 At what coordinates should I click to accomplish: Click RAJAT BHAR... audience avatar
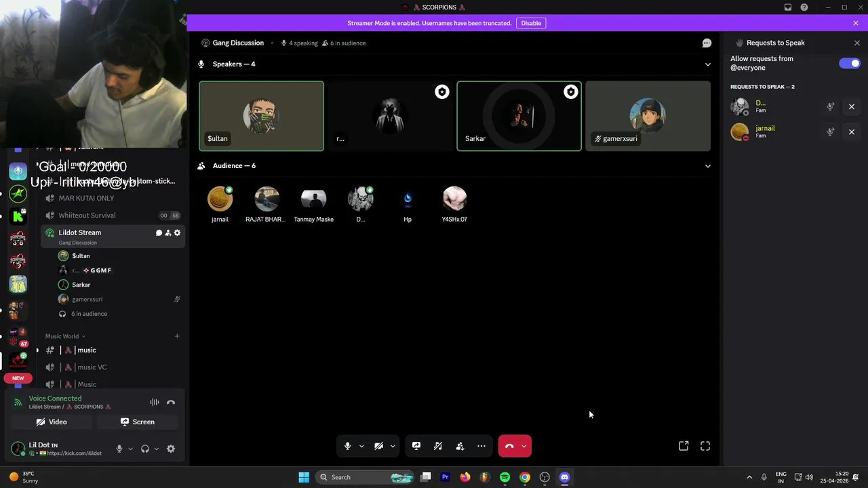(267, 199)
